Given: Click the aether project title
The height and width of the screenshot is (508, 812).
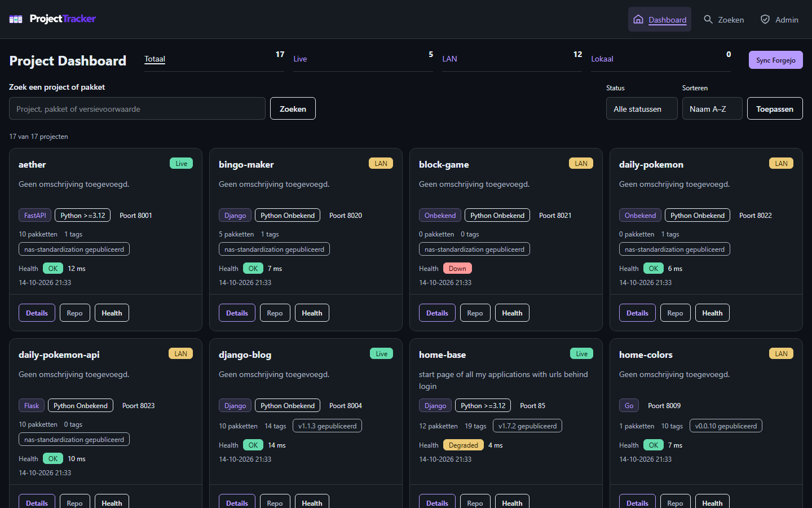Looking at the screenshot, I should pos(32,164).
